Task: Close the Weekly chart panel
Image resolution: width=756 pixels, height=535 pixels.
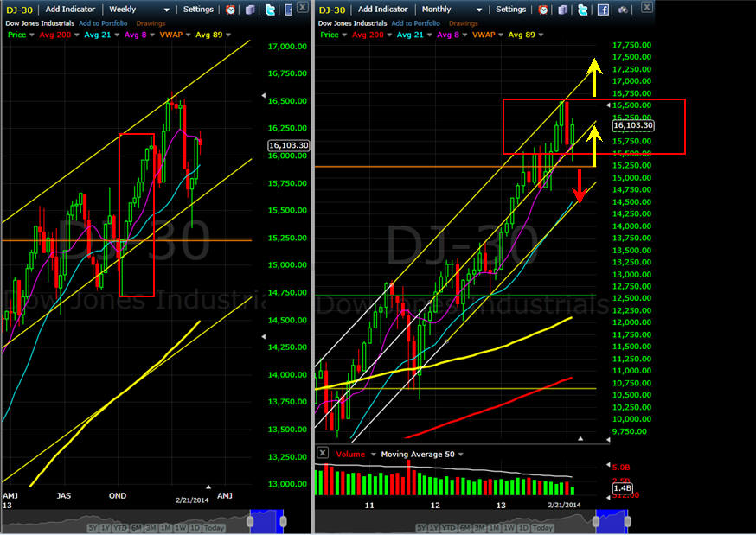Action: (x=302, y=7)
